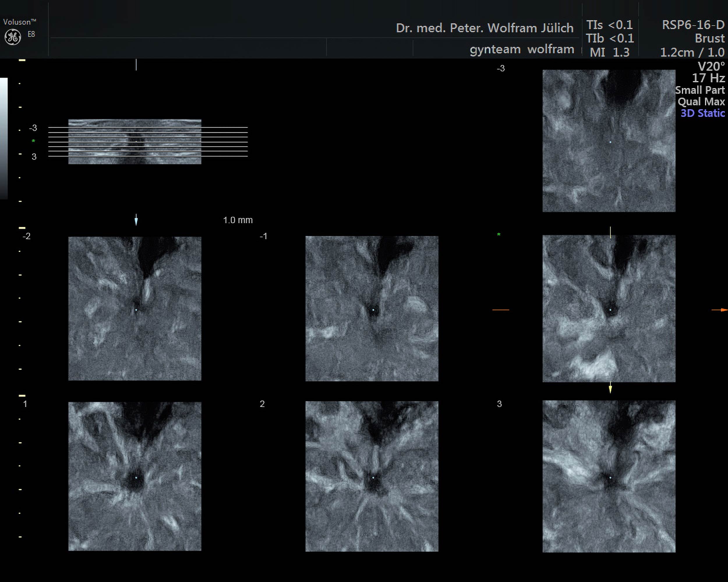The image size is (728, 582).
Task: Click the orange arrow at right edge
Action: tap(720, 310)
